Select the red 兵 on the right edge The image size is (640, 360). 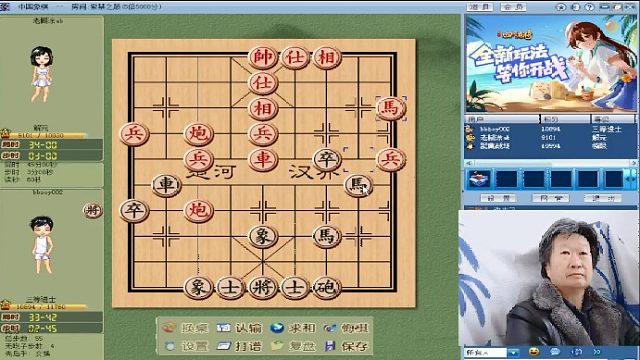[x=391, y=159]
